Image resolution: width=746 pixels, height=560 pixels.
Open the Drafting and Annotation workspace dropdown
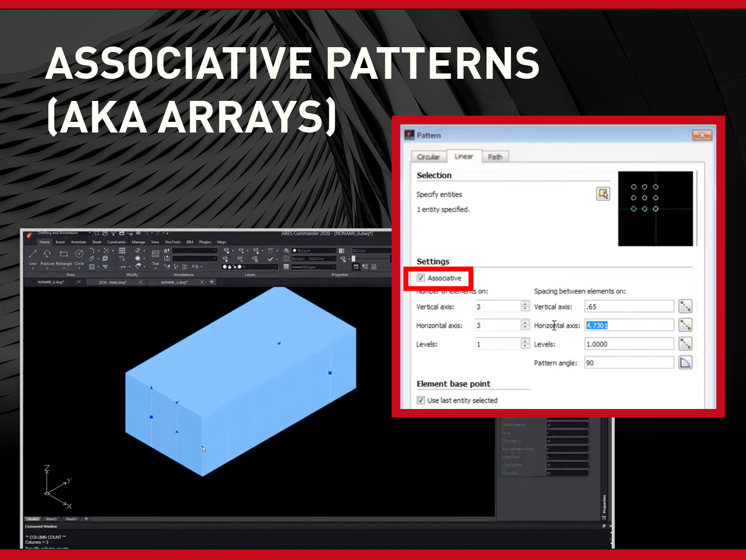90,233
